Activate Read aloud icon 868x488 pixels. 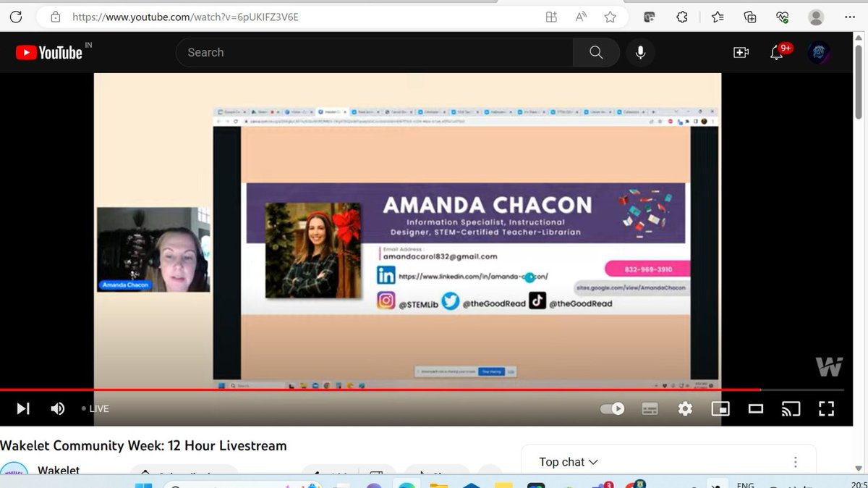click(x=581, y=17)
